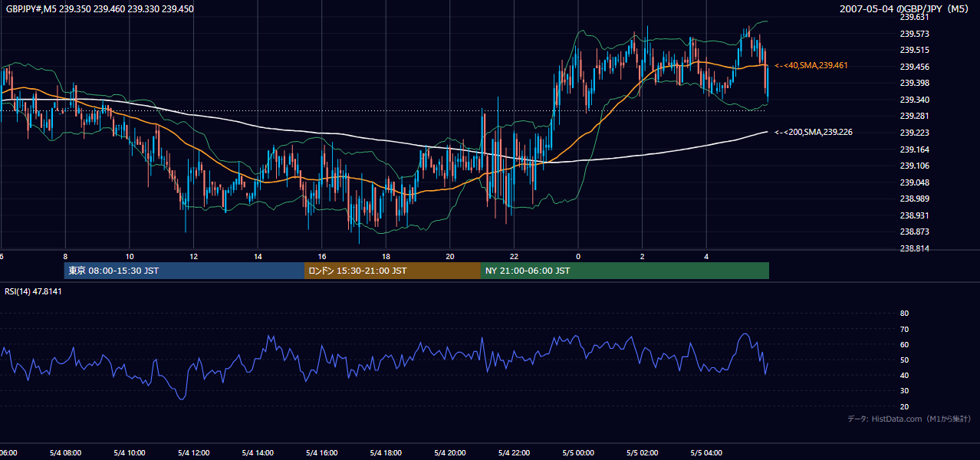Click the '5/4 20:00' bottom time label
980x460 pixels.
pos(450,453)
